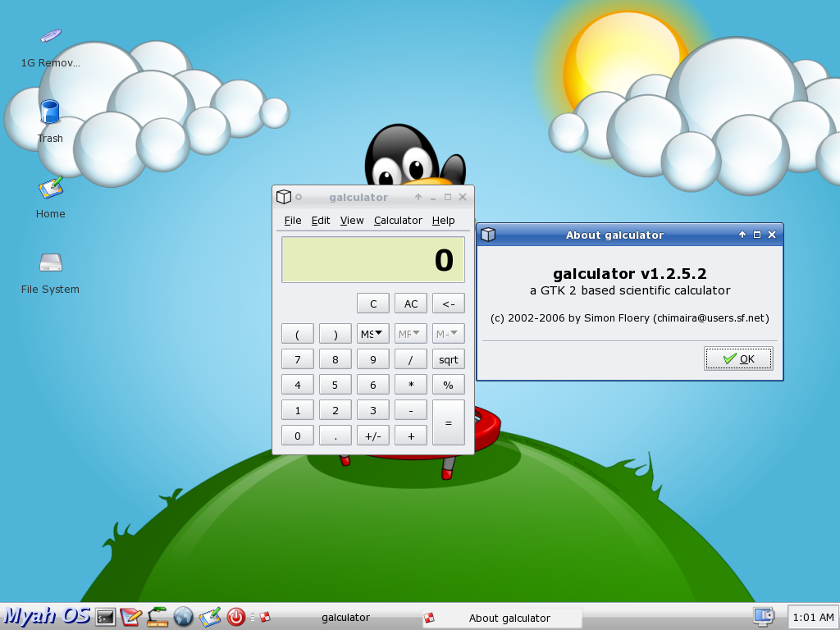Click OK in the About dialog
The height and width of the screenshot is (630, 840).
click(x=738, y=358)
